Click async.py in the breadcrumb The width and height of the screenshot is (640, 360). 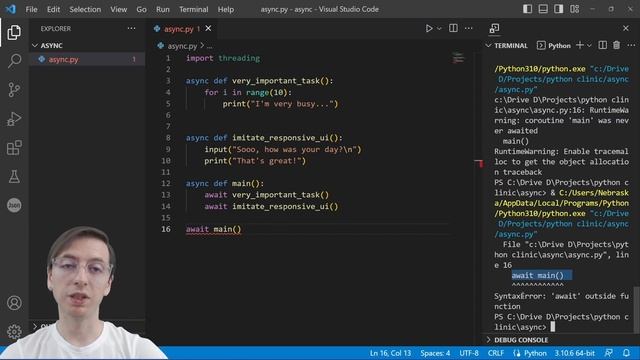click(x=182, y=46)
